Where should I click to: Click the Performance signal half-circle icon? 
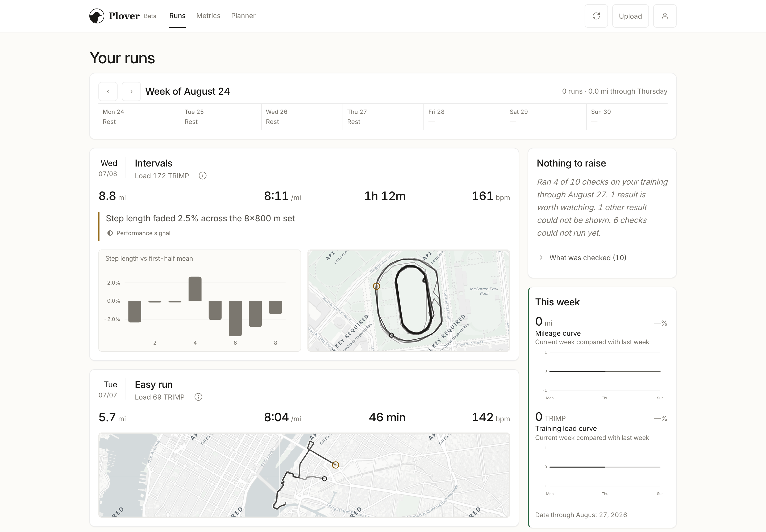pos(110,233)
